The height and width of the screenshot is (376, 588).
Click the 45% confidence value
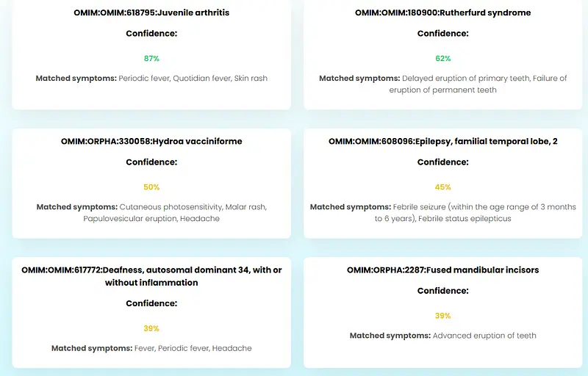[x=442, y=187]
